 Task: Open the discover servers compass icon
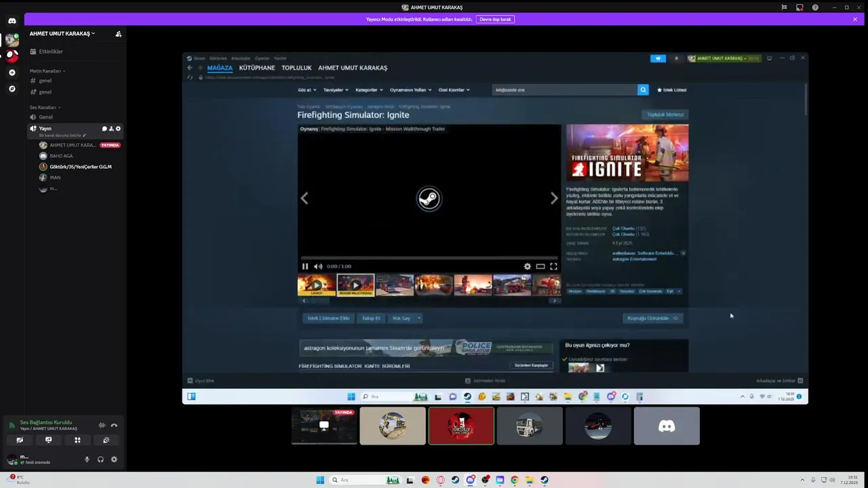(x=12, y=89)
